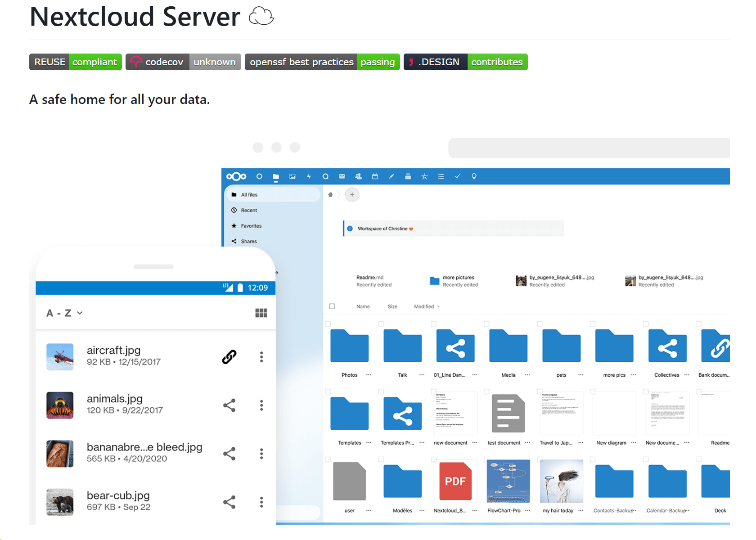Click the link icon for aircraft.jpg
The width and height of the screenshot is (756, 540).
(x=229, y=357)
